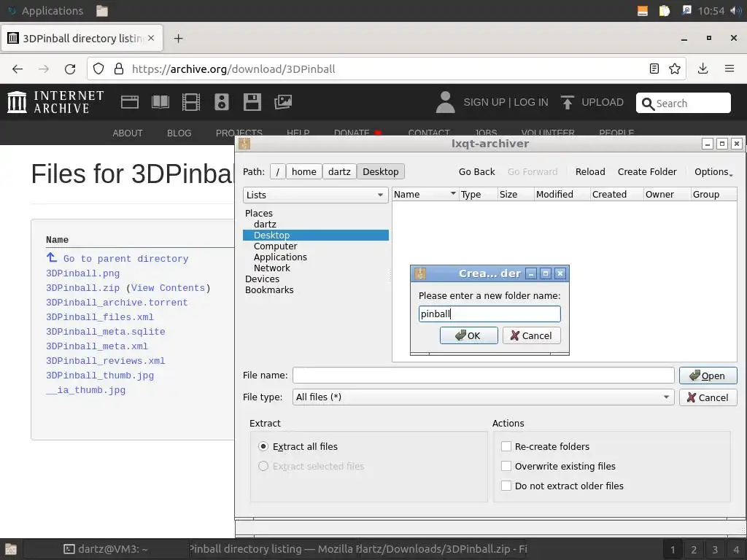The height and width of the screenshot is (560, 747).
Task: Click the Desktop path button
Action: pyautogui.click(x=381, y=172)
